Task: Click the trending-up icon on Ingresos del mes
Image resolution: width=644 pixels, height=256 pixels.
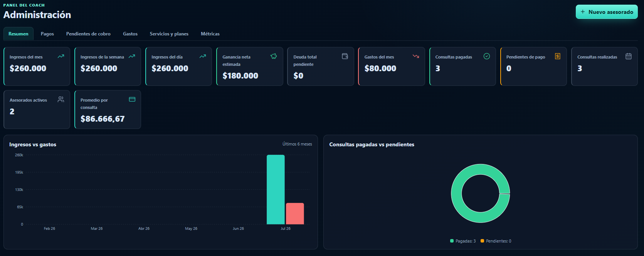Action: [x=61, y=56]
